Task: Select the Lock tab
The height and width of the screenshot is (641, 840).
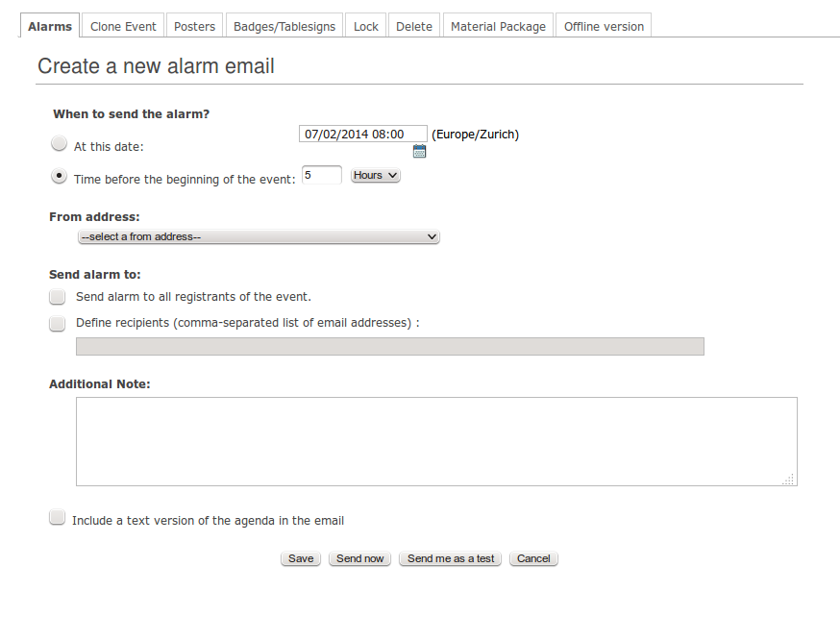Action: tap(366, 26)
